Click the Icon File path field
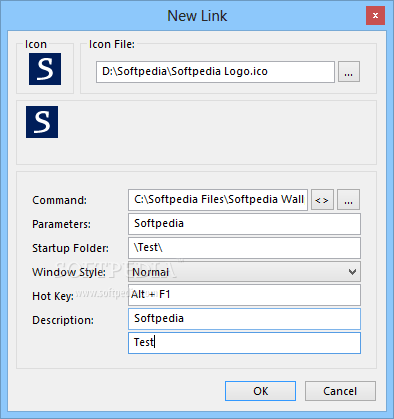The height and width of the screenshot is (419, 394). [215, 72]
